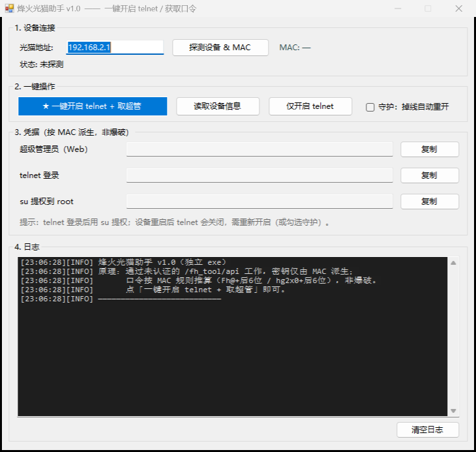This screenshot has height=452, width=476.
Task: Click the telnet 登录 credential field
Action: click(260, 175)
